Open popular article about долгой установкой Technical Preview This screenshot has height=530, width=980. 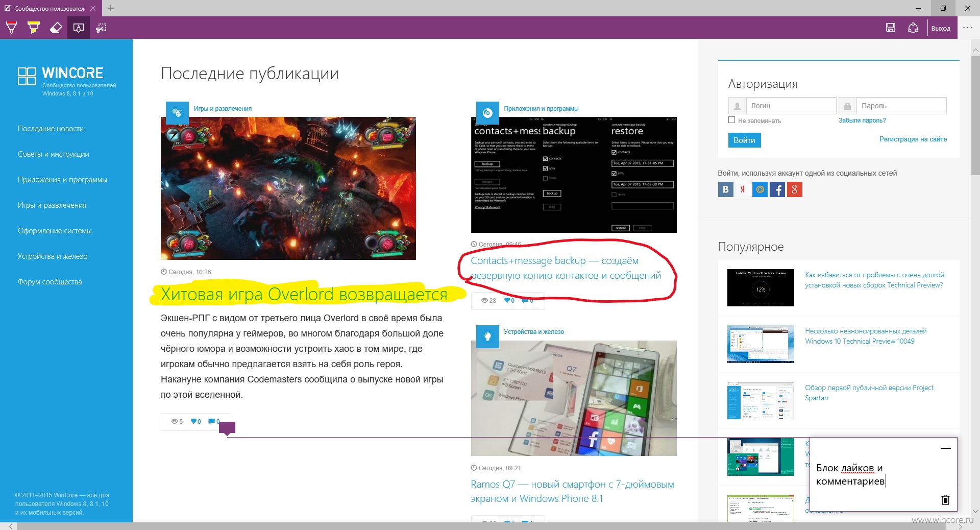(874, 280)
